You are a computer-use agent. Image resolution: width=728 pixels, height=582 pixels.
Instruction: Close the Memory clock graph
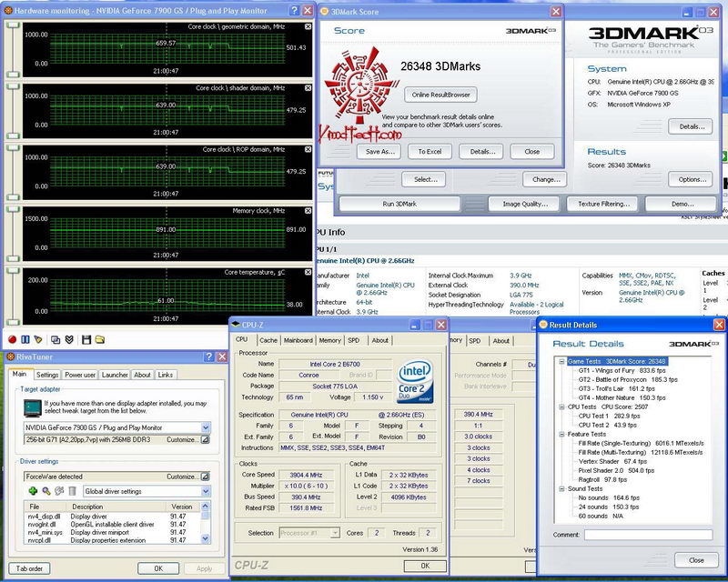pos(308,211)
